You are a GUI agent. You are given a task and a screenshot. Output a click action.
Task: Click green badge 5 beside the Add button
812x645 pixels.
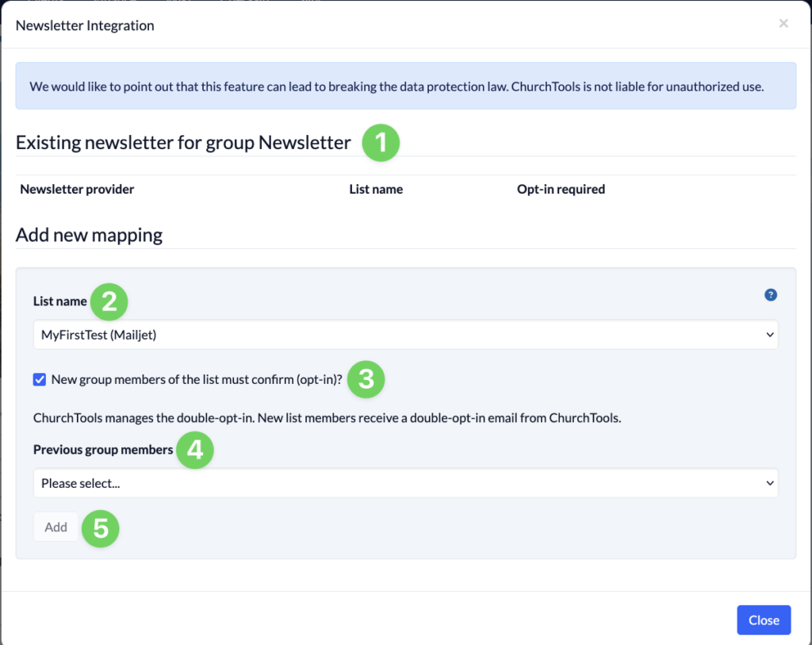coord(100,528)
